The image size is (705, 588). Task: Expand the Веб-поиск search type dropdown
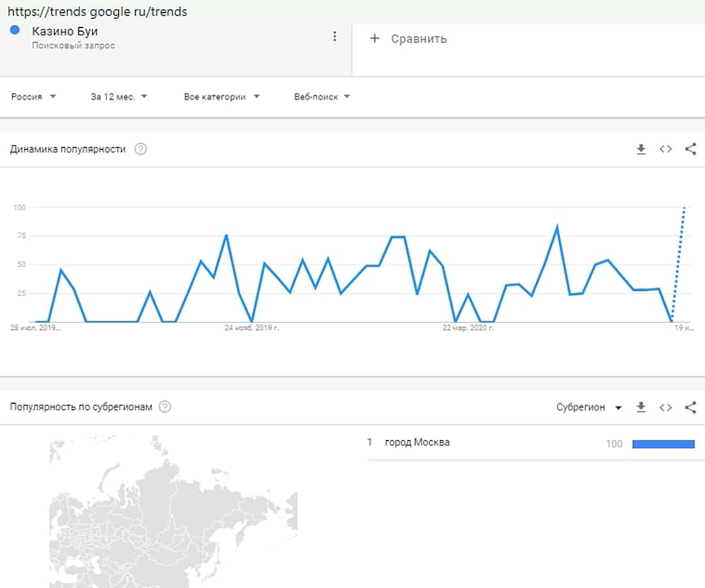coord(322,97)
